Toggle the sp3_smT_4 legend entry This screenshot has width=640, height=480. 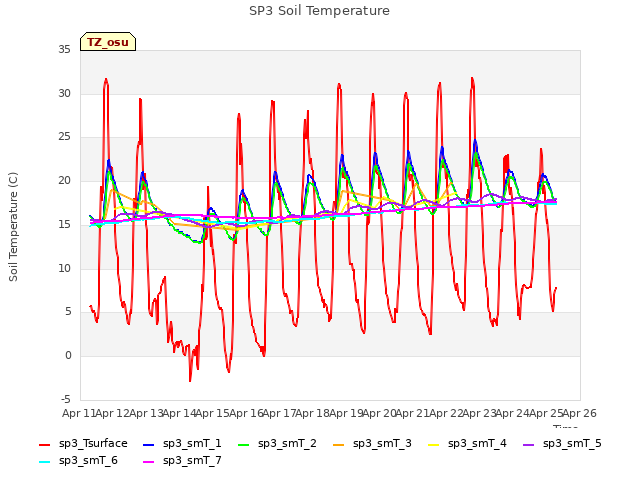pos(467,444)
